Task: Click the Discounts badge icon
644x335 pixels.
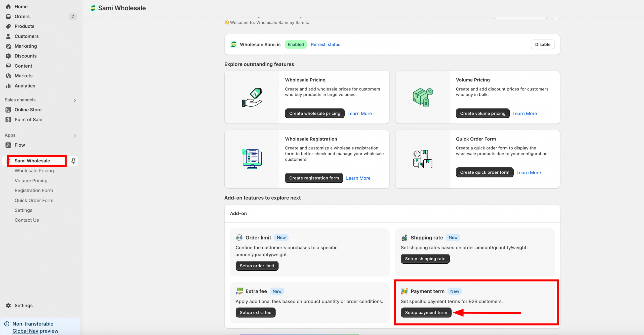Action: 8,56
